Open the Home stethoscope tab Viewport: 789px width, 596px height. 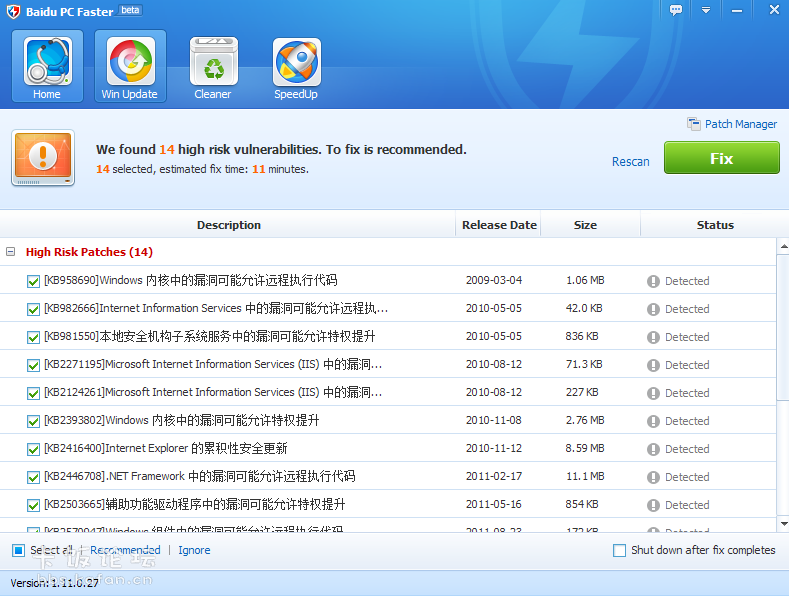click(x=47, y=66)
